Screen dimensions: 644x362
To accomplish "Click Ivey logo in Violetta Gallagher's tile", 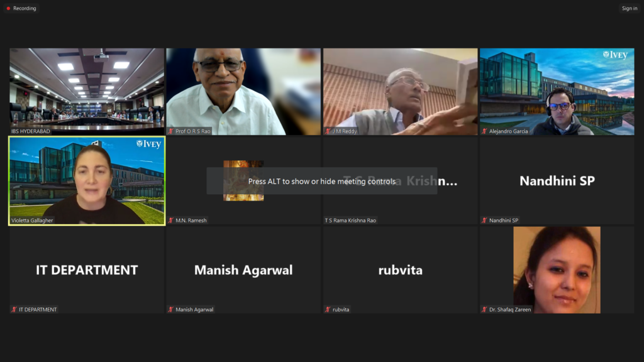I will coord(148,145).
